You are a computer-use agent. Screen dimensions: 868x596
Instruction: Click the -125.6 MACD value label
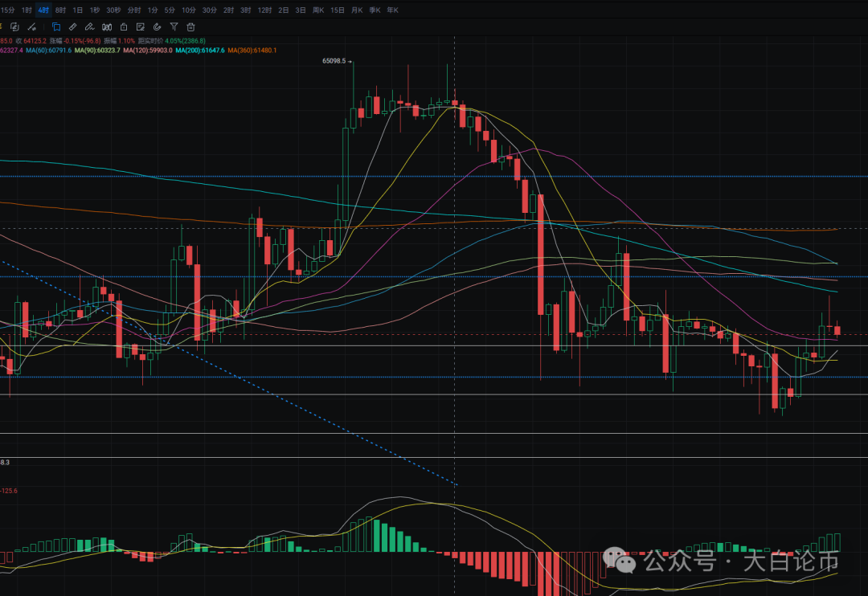pos(9,491)
